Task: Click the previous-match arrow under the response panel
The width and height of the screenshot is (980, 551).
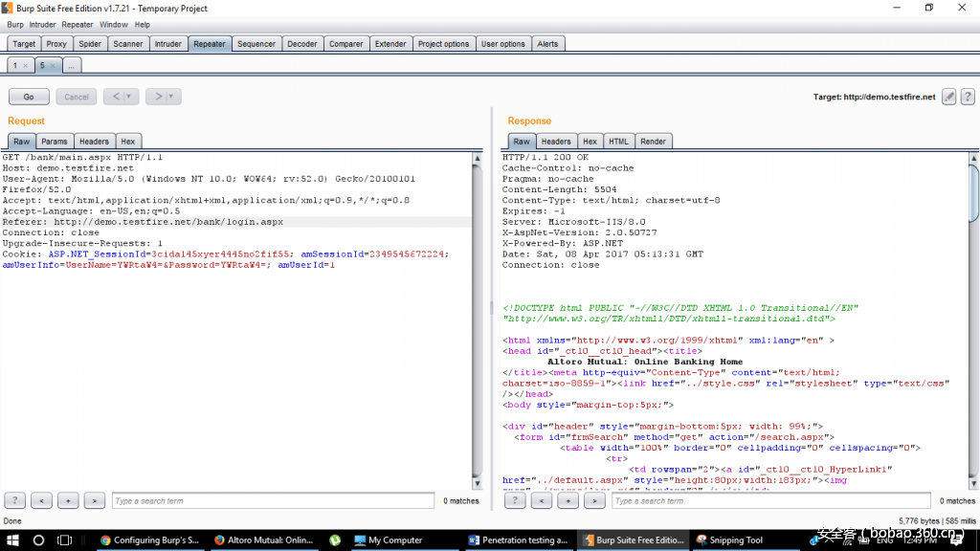Action: 542,500
